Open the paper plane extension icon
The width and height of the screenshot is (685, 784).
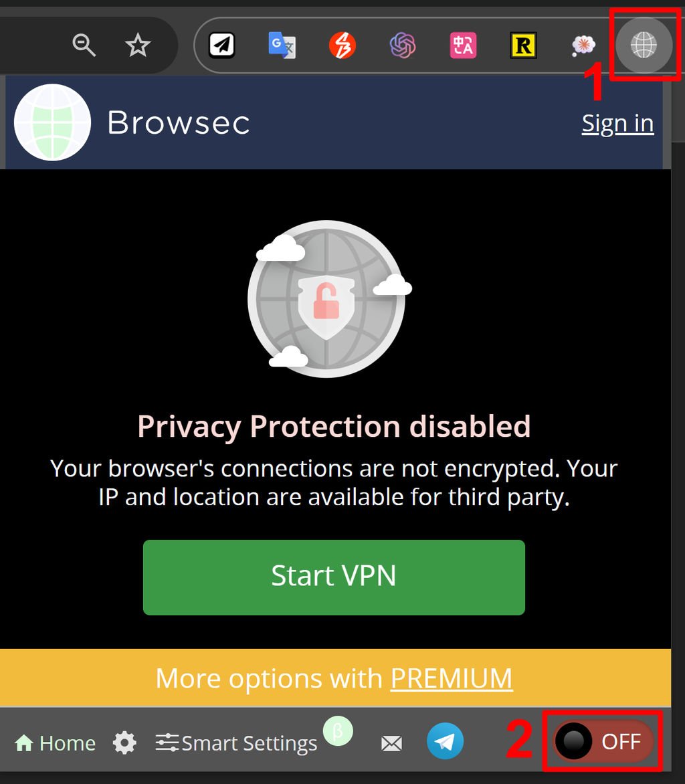pyautogui.click(x=221, y=45)
